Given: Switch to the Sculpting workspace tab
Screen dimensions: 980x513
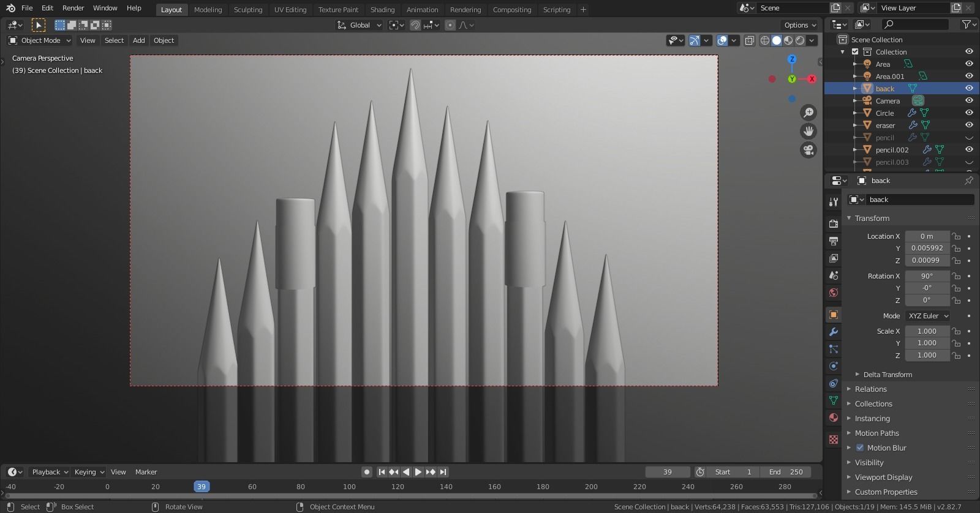Looking at the screenshot, I should pos(248,10).
